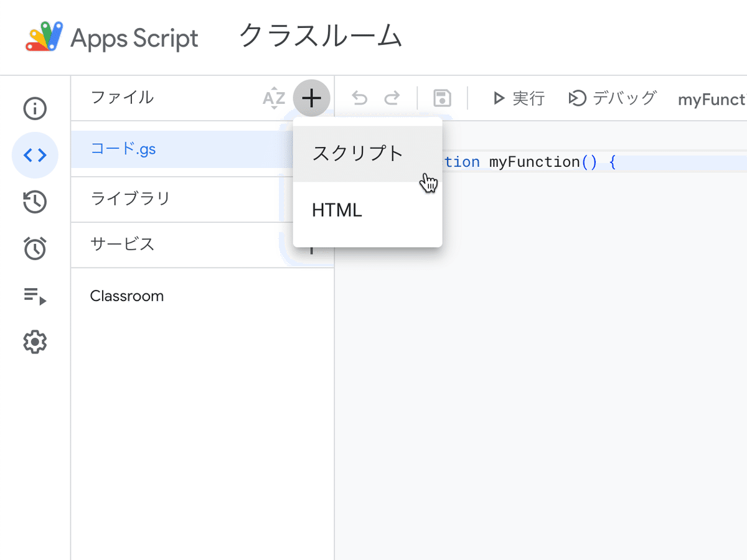Screen dimensions: 747x560
Task: Click the ライブラリ section header
Action: [130, 199]
